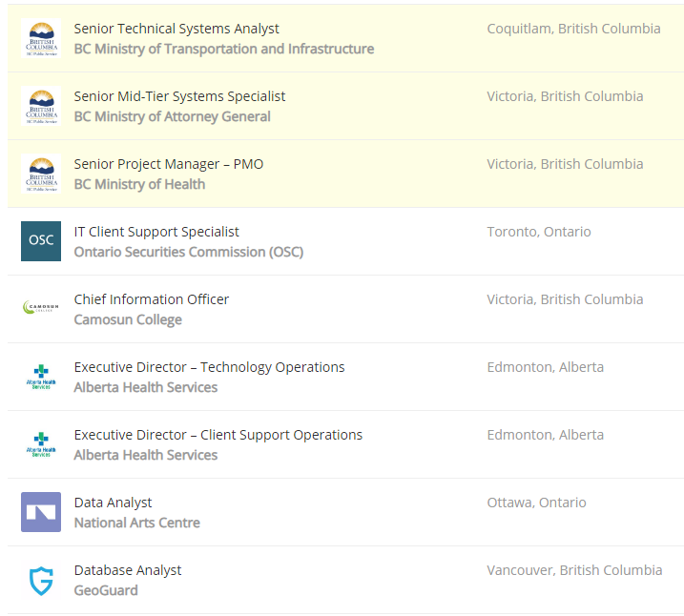Screen dimensions: 684x616
Task: Open Executive Director – Technology Operations listing
Action: pos(209,367)
